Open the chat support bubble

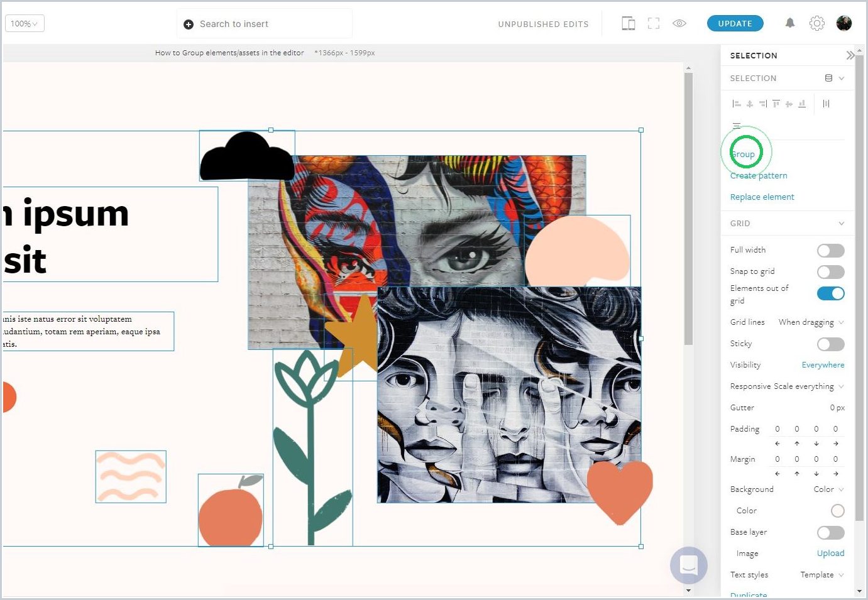[689, 565]
